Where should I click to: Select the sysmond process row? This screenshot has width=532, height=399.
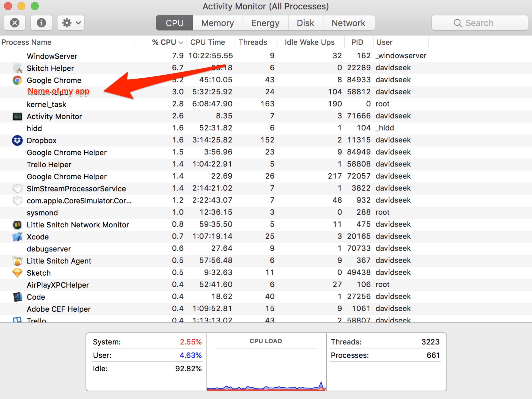tap(266, 213)
